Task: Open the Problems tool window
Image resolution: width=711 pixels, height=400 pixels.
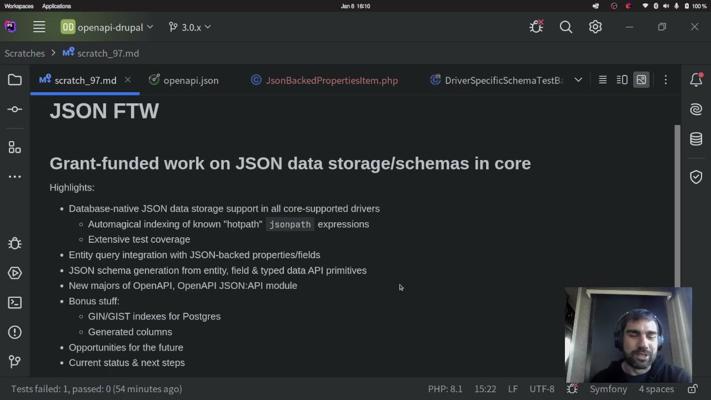Action: pos(14,332)
